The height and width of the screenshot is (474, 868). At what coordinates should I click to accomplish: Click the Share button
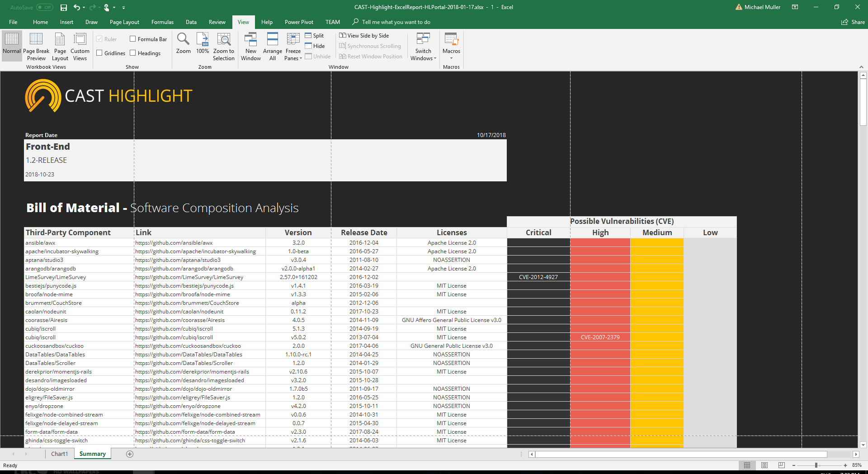pos(853,22)
